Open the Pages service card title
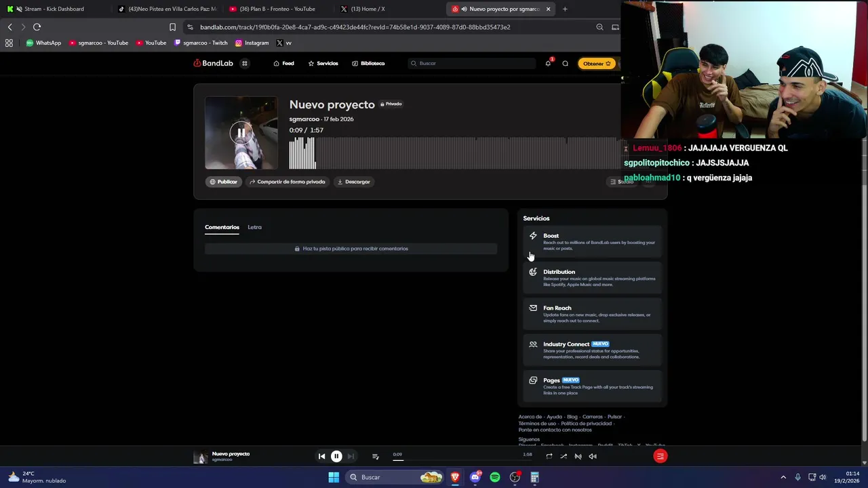The image size is (868, 488). [551, 380]
